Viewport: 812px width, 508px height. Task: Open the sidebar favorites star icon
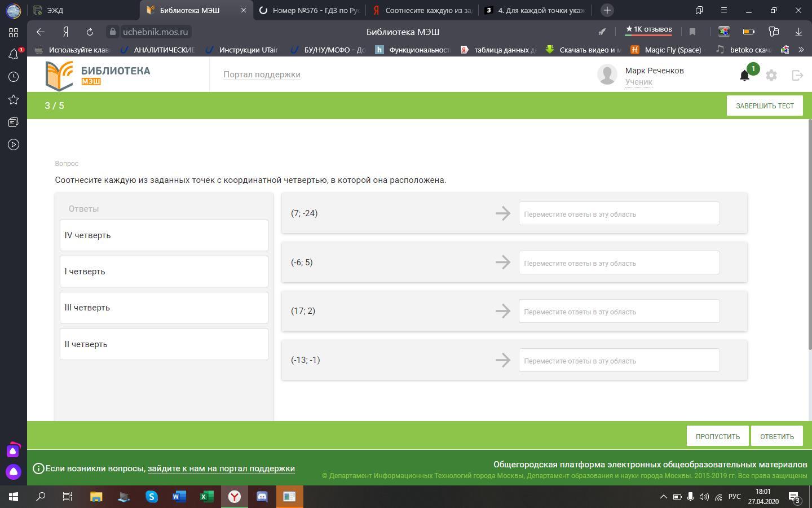pyautogui.click(x=14, y=99)
